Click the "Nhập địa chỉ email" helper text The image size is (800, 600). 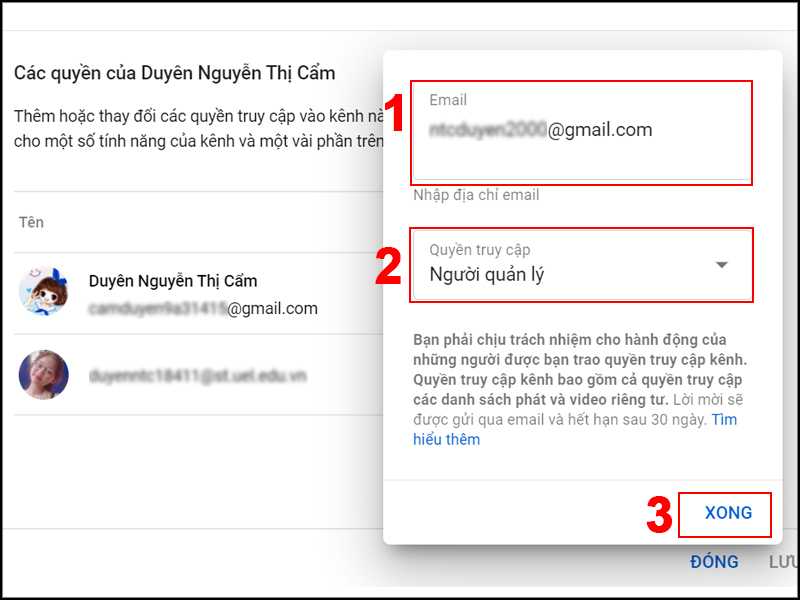[x=476, y=195]
